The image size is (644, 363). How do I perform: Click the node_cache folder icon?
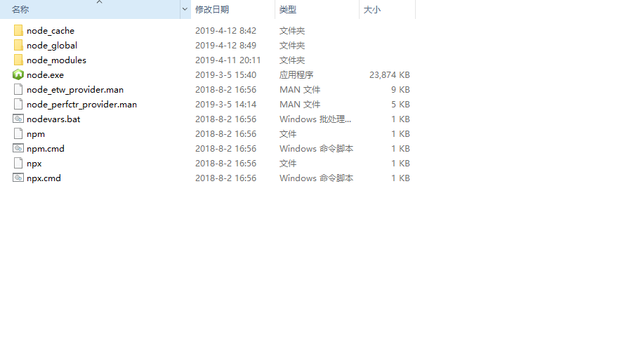pos(18,30)
